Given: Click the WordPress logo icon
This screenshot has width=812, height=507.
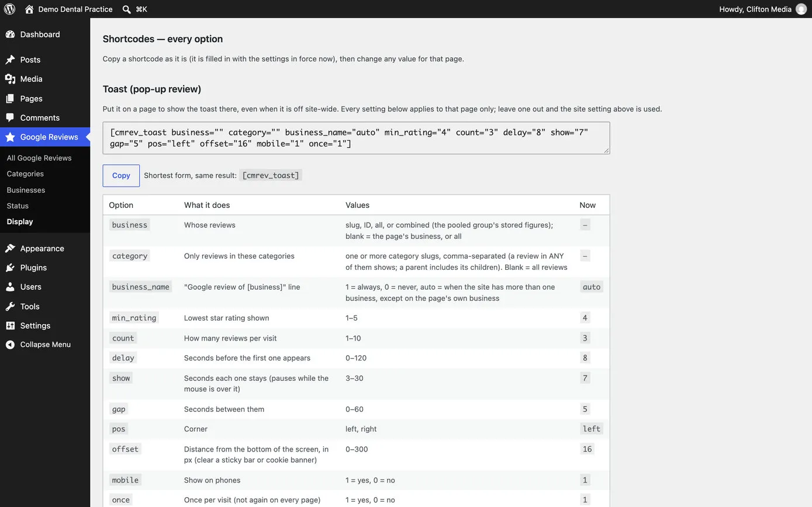Looking at the screenshot, I should 9,9.
